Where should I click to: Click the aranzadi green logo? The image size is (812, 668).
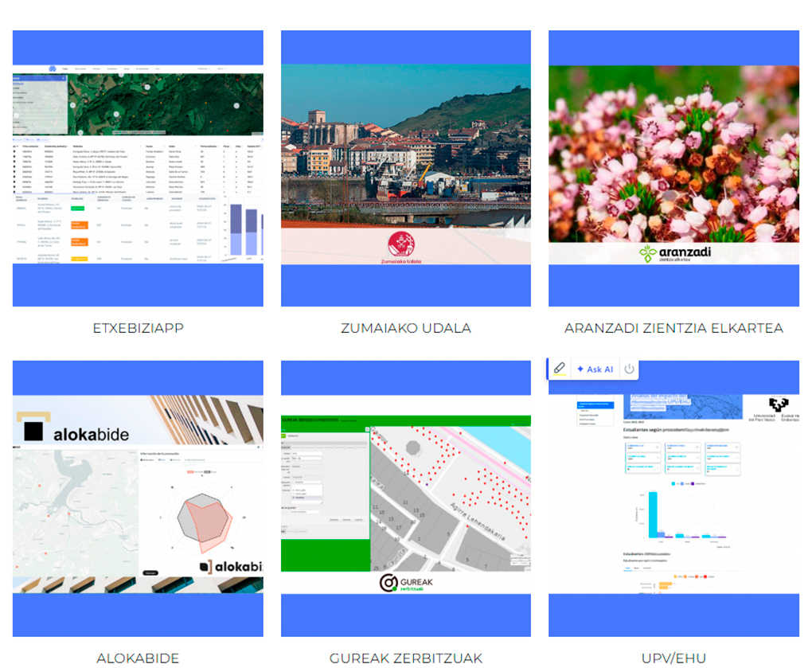675,253
